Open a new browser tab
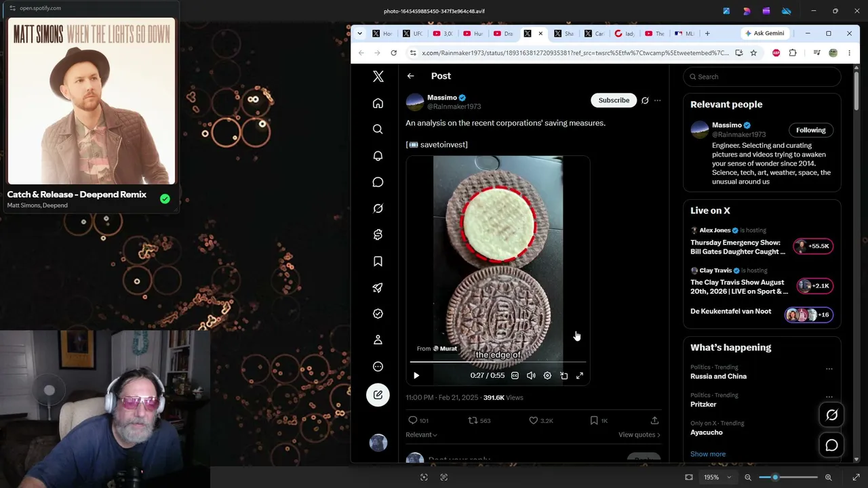868x488 pixels. 707,33
